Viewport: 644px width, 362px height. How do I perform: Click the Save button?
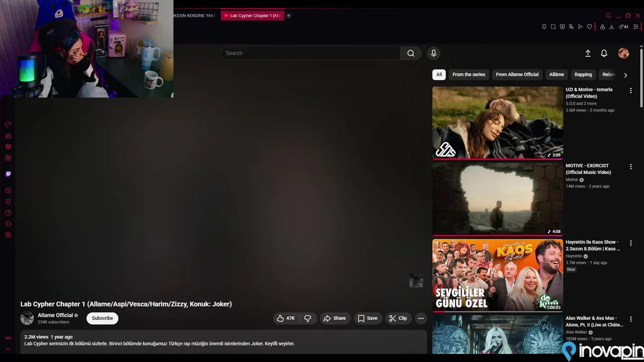point(367,318)
